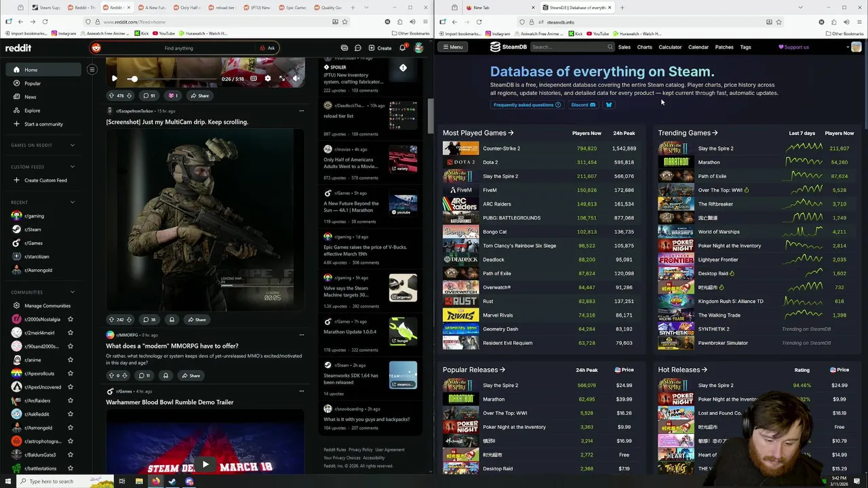The image size is (868, 488).
Task: Favorite r/BaldursGate3 with star
Action: point(70,455)
